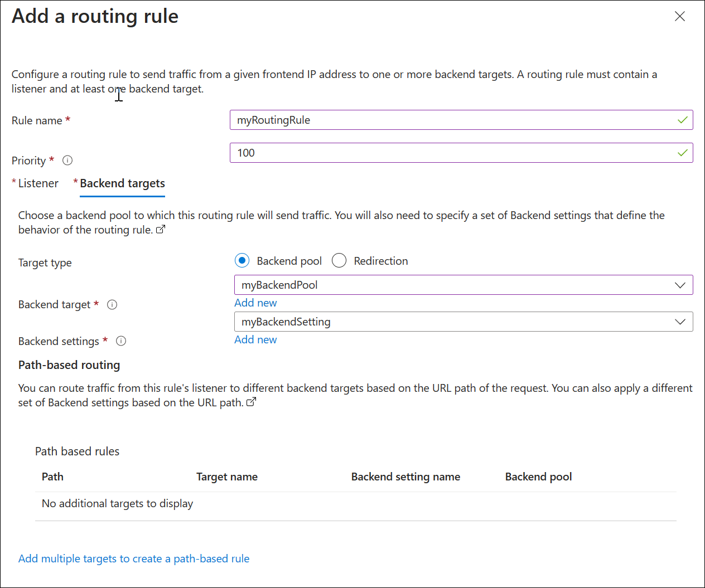
Task: Open the routing rule documentation external link icon
Action: [160, 229]
